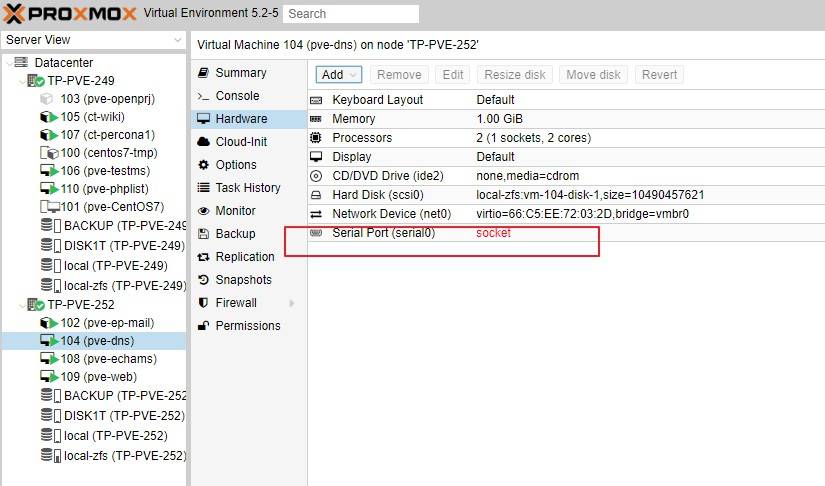This screenshot has height=486, width=825.
Task: Click the Firewall shield icon
Action: point(204,303)
